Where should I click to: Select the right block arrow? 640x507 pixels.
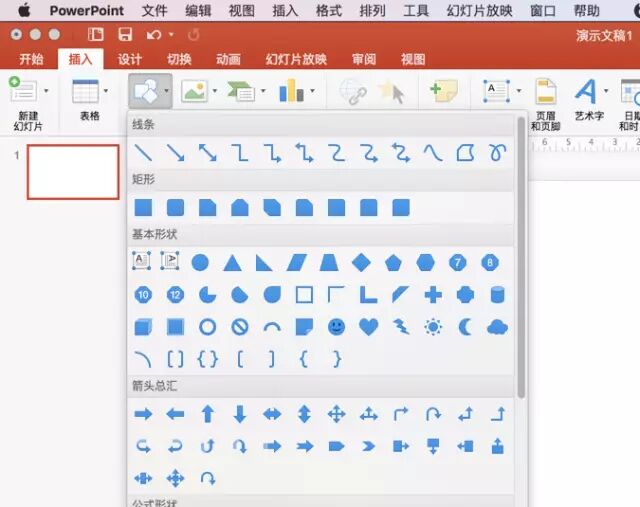(x=143, y=414)
